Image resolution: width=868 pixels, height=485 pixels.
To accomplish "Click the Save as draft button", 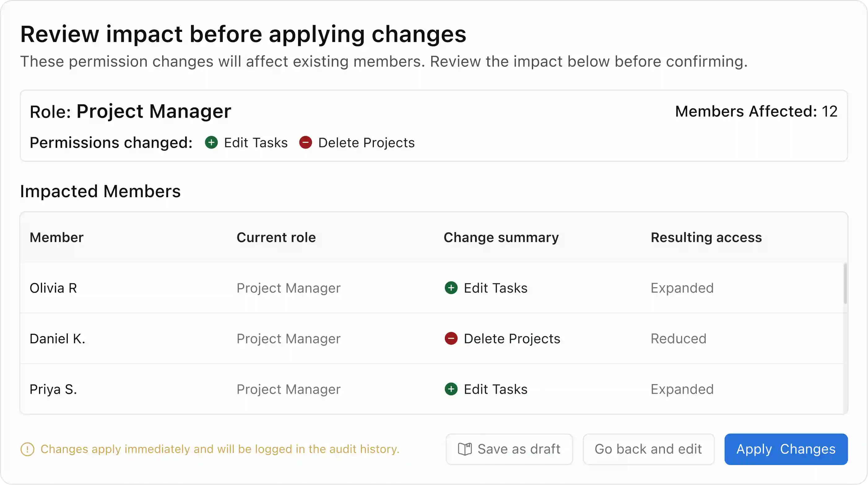I will [509, 449].
